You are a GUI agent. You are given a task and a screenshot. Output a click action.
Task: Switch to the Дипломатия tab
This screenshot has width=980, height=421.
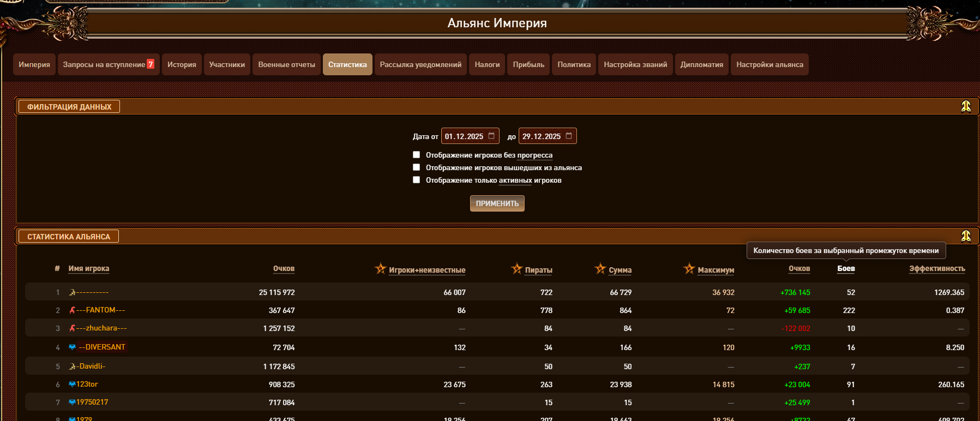[x=701, y=64]
